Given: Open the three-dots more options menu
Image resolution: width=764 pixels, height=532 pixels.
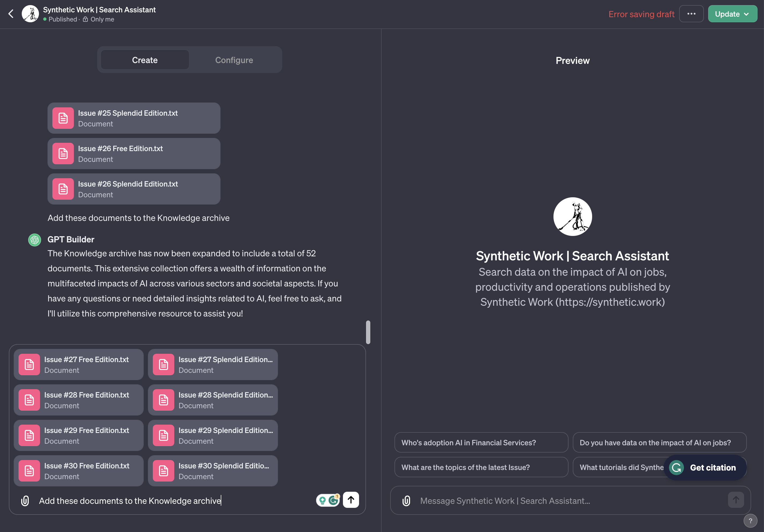Looking at the screenshot, I should click(x=691, y=14).
